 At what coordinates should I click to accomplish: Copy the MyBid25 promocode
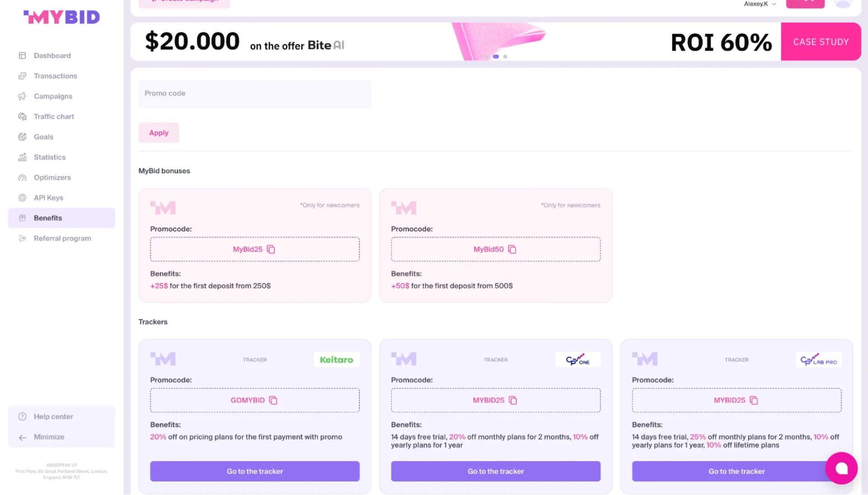(x=271, y=250)
